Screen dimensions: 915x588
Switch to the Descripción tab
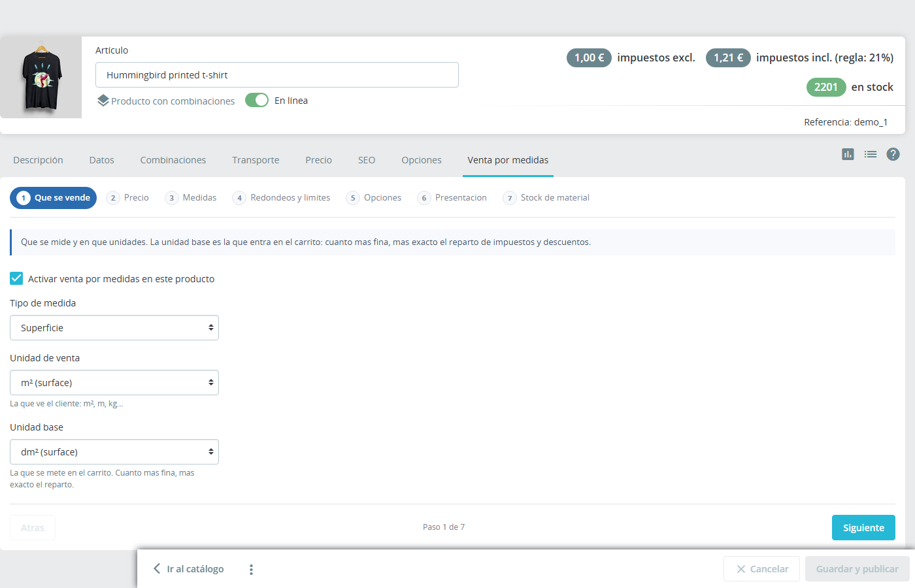(38, 160)
